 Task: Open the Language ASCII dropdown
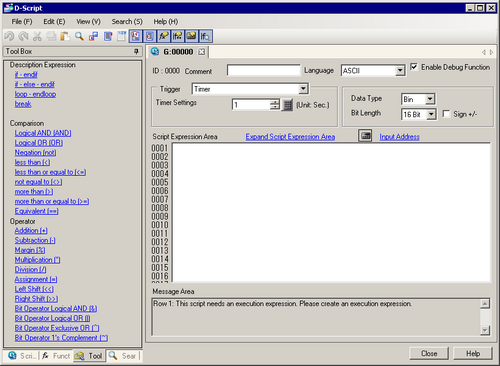[400, 70]
